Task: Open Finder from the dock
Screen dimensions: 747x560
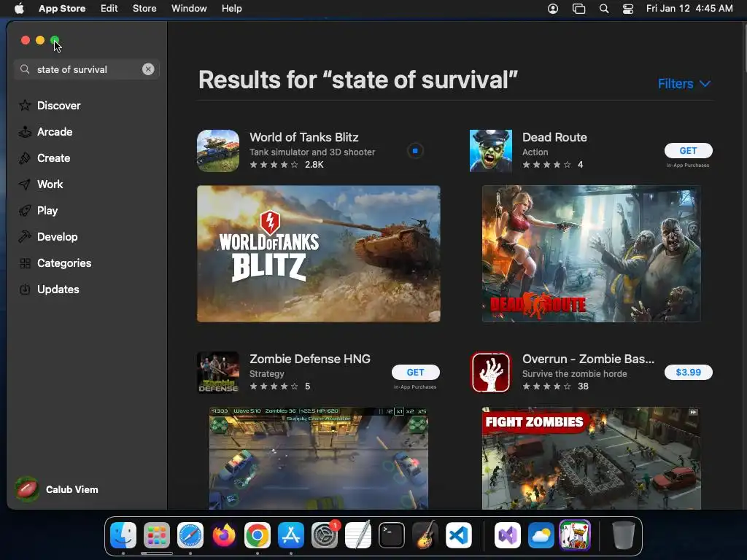Action: (x=123, y=535)
